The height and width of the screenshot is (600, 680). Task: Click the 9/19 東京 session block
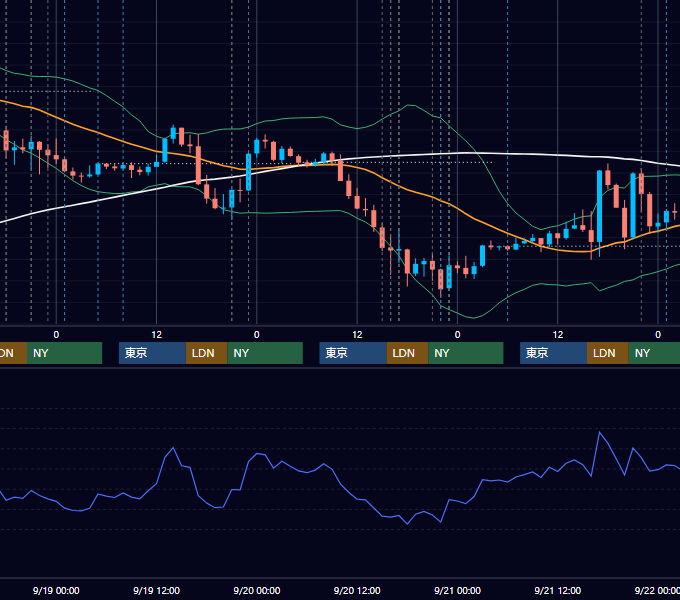[152, 353]
